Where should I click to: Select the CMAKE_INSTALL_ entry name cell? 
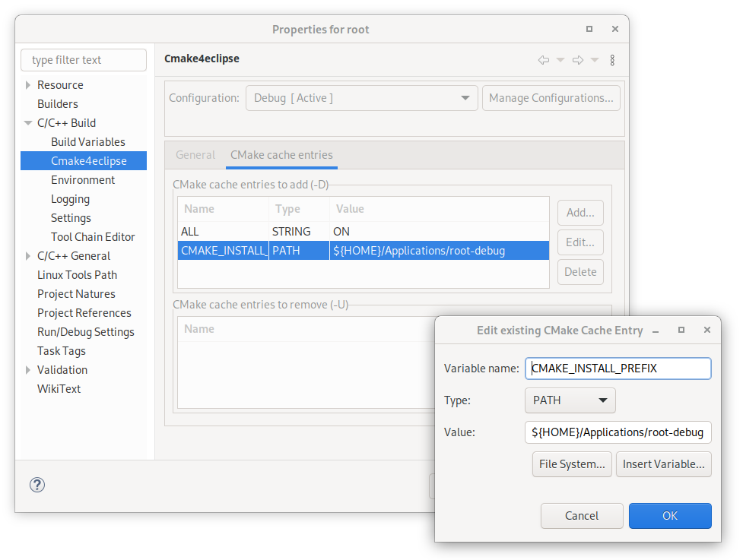tap(223, 251)
